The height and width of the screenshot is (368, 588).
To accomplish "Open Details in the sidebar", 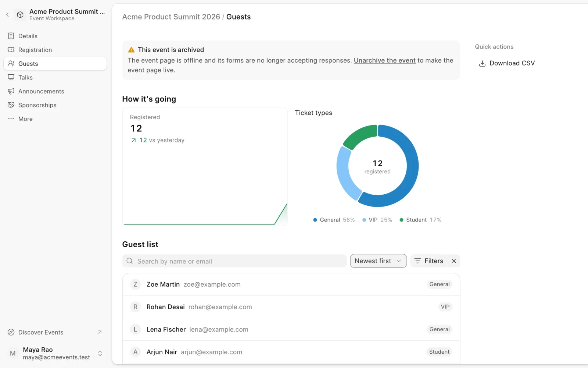I will click(55, 36).
